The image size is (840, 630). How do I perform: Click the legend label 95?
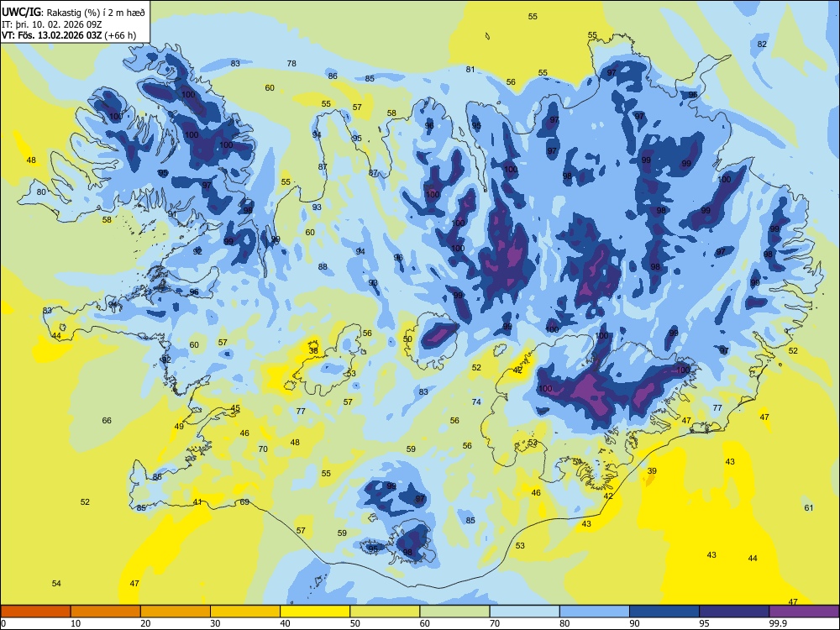[x=704, y=623]
